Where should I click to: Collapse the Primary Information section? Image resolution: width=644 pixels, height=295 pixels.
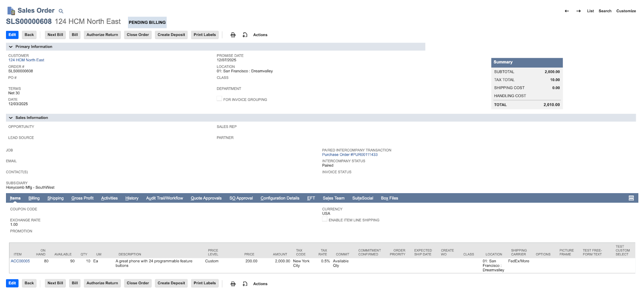11,47
